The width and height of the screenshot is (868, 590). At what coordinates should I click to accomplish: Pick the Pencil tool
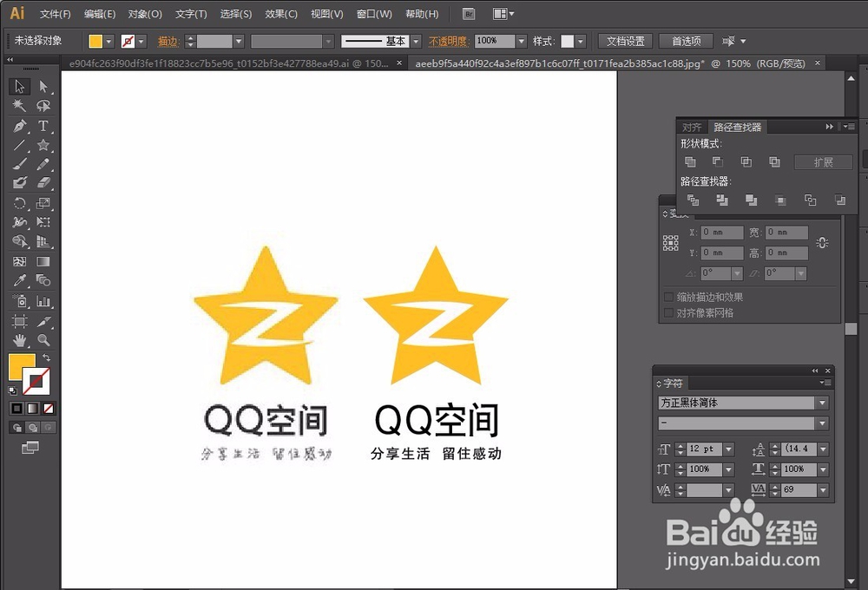[43, 164]
